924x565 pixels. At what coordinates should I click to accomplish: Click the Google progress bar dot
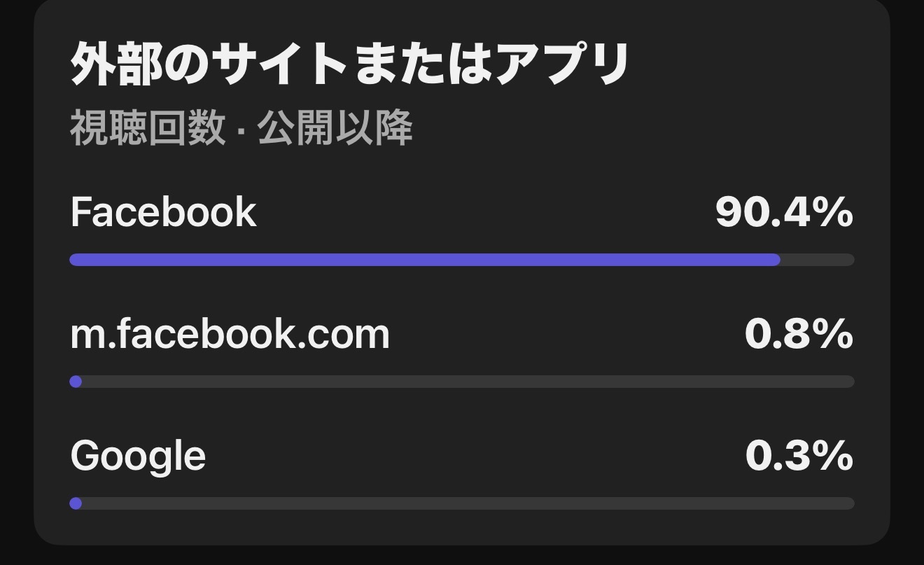coord(76,503)
